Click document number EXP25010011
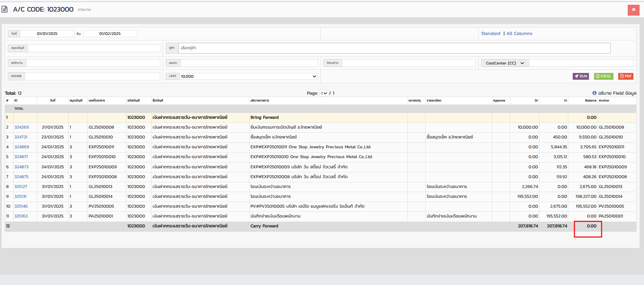This screenshot has width=644, height=285. pos(101,147)
